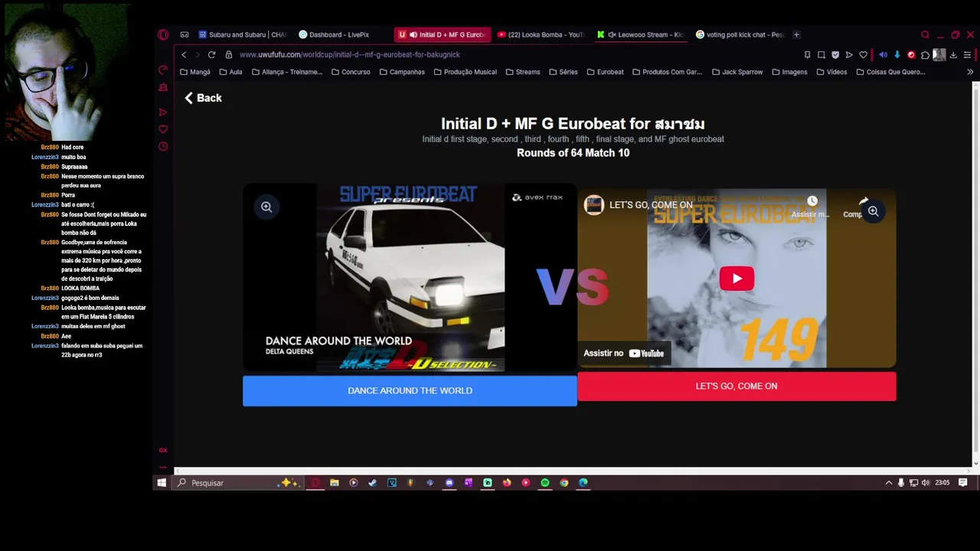980x551 pixels.
Task: Click Dance Around the World cover image
Action: [x=410, y=279]
